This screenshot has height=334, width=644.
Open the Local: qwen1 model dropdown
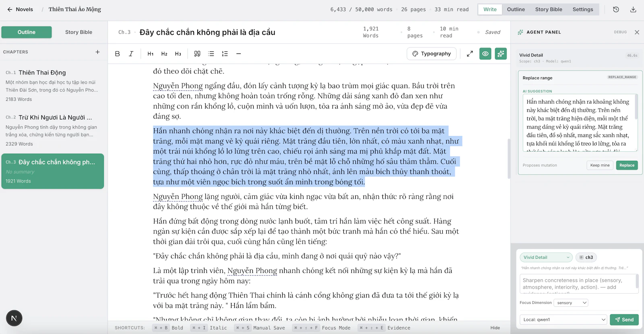[563, 320]
